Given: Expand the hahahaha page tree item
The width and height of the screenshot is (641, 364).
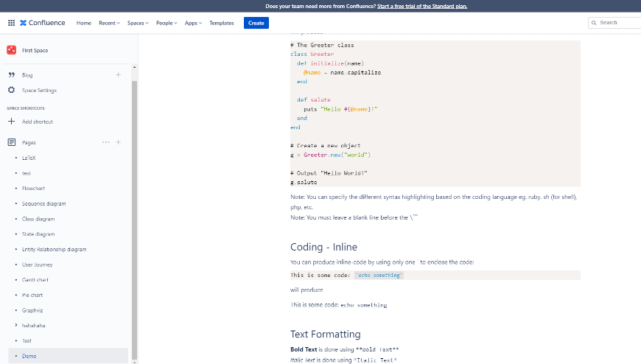Looking at the screenshot, I should click(16, 326).
